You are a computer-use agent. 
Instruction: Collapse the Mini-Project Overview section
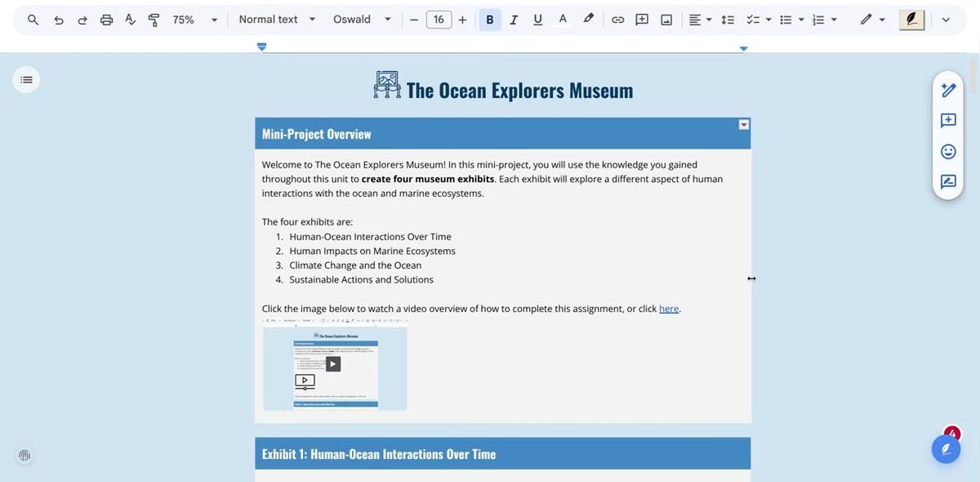742,123
